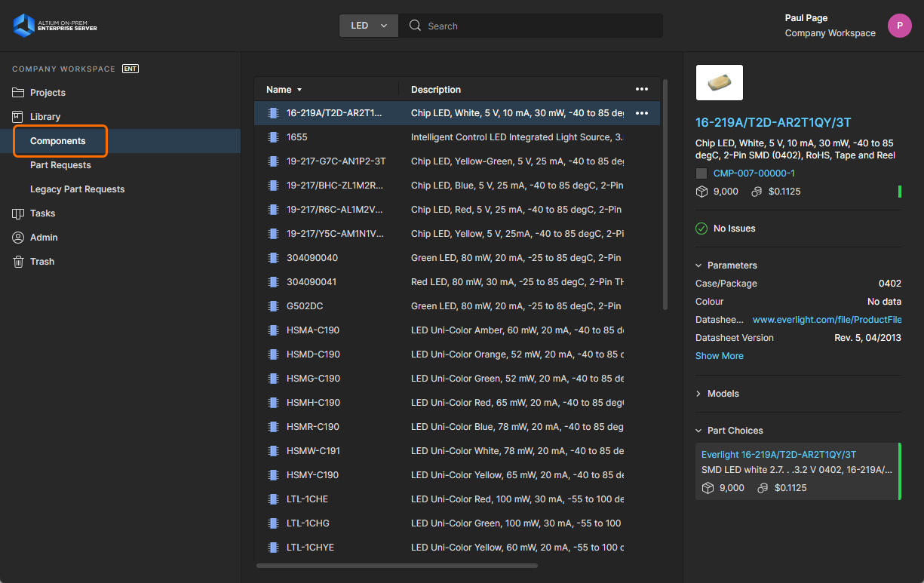The image size is (924, 583).
Task: Open the CMP-007-00000-1 link
Action: [x=754, y=173]
